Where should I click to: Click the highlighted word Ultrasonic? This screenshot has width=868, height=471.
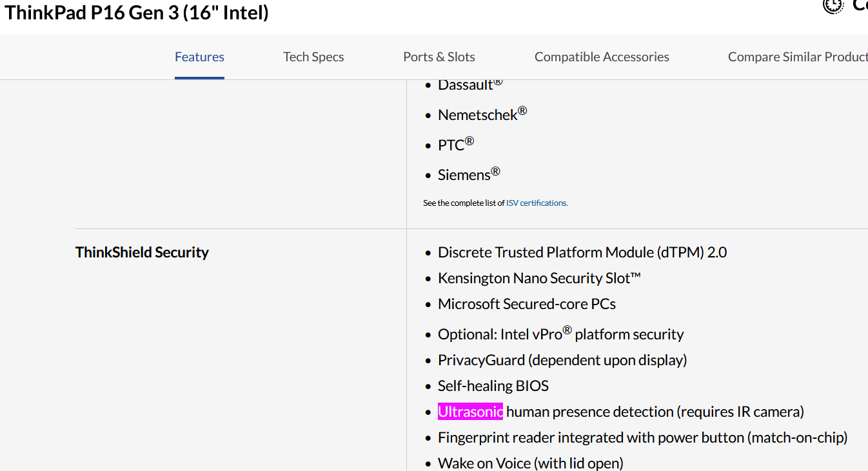470,412
